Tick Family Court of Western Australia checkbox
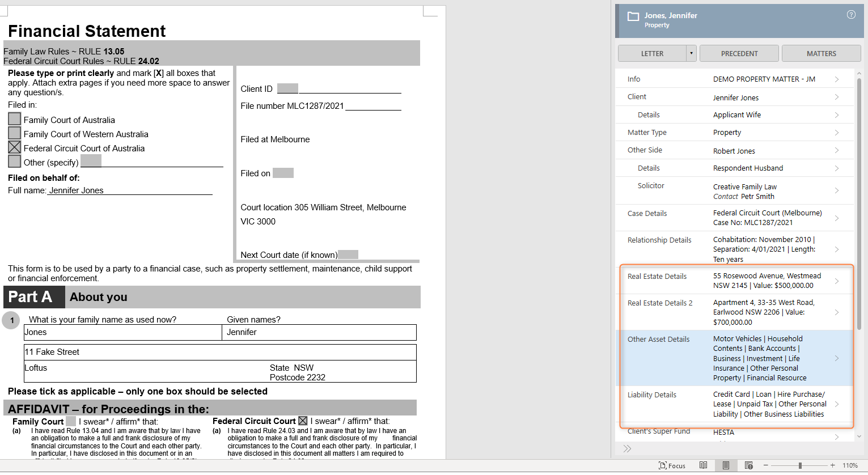This screenshot has width=868, height=475. pyautogui.click(x=15, y=133)
